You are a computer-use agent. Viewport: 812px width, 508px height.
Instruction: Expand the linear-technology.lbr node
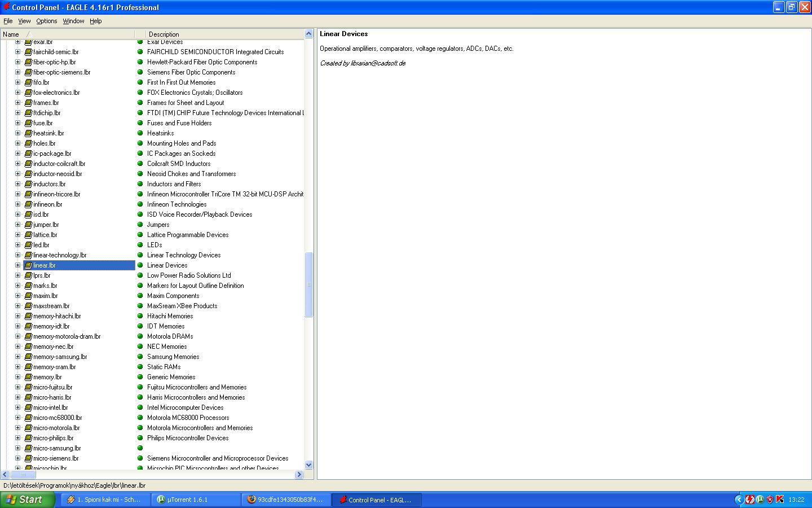(x=17, y=255)
